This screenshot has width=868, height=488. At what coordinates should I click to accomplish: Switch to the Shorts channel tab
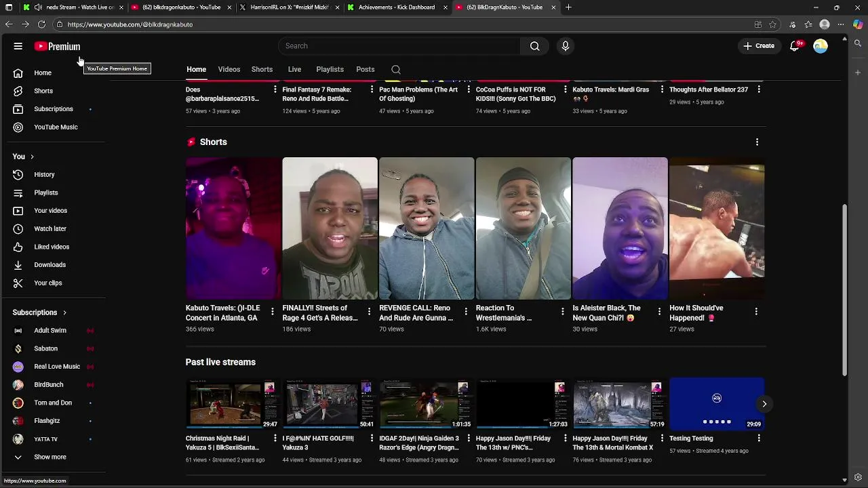(x=262, y=69)
